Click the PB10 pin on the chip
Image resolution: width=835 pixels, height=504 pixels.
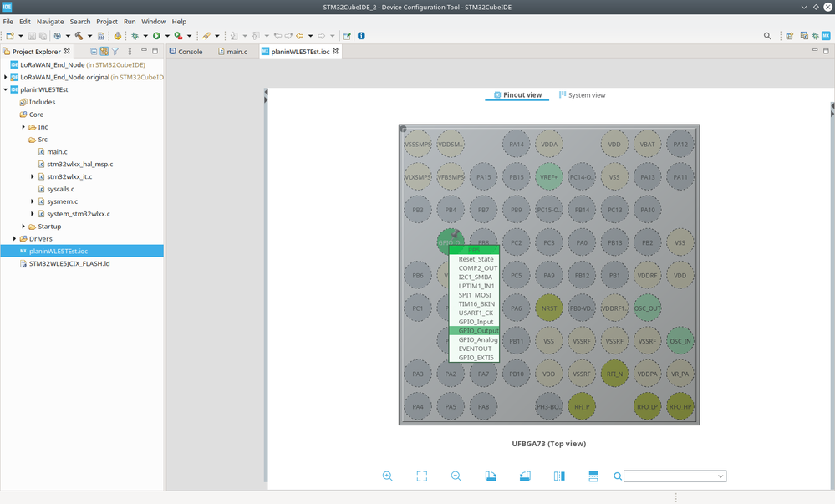[516, 374]
